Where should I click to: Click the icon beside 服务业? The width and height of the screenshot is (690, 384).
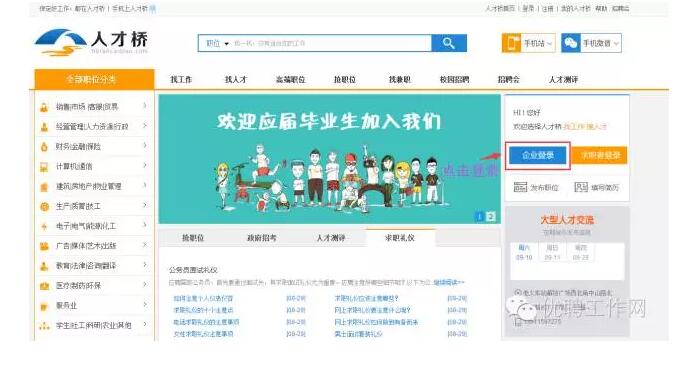44,306
